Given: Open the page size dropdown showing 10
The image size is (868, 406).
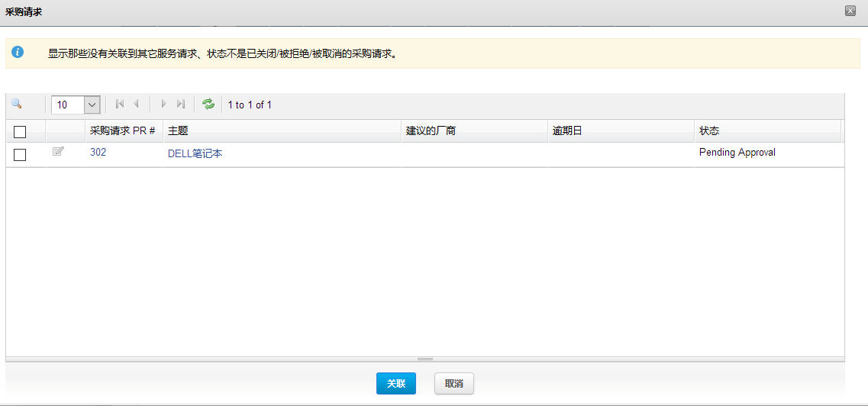Looking at the screenshot, I should click(92, 105).
